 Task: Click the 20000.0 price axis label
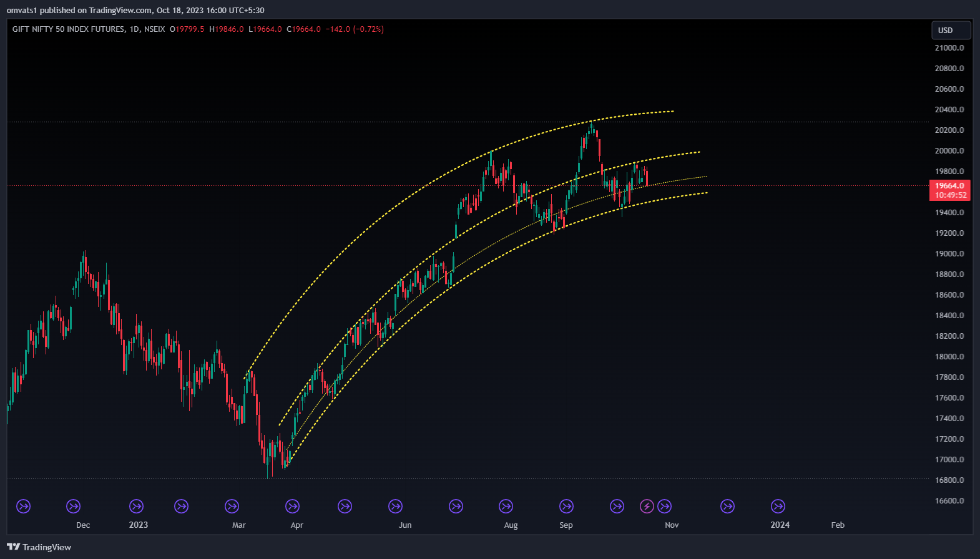(949, 151)
